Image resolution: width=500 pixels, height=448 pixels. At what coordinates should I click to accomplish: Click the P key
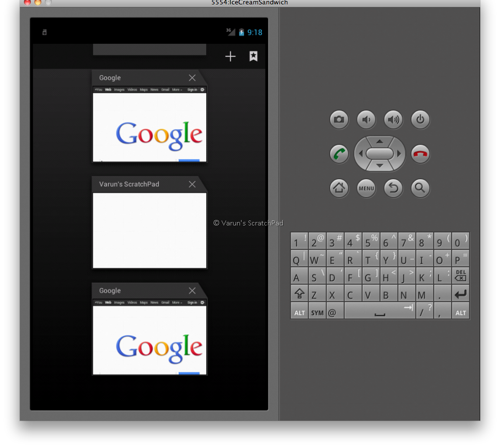click(x=461, y=258)
